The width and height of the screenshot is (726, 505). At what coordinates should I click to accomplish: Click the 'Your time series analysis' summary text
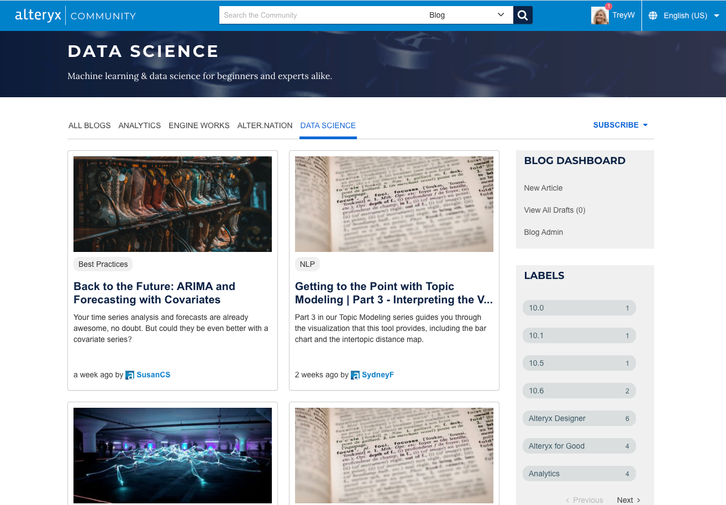171,328
